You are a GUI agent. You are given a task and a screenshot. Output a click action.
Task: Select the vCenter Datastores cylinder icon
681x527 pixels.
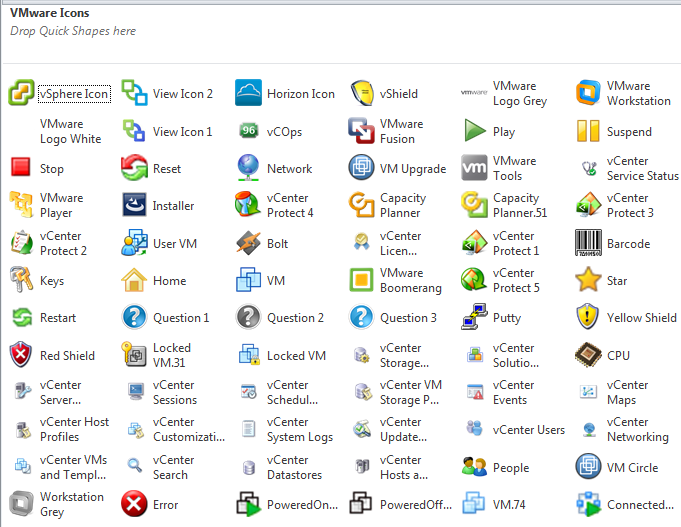(x=249, y=467)
